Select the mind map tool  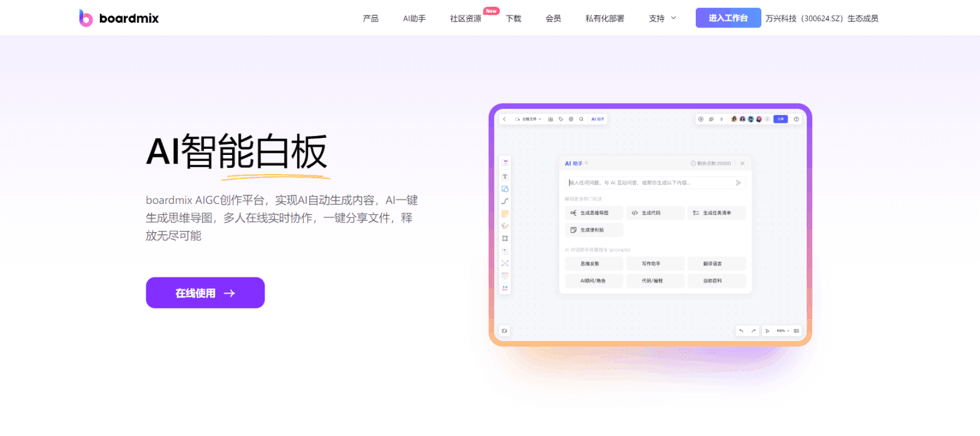click(x=505, y=263)
